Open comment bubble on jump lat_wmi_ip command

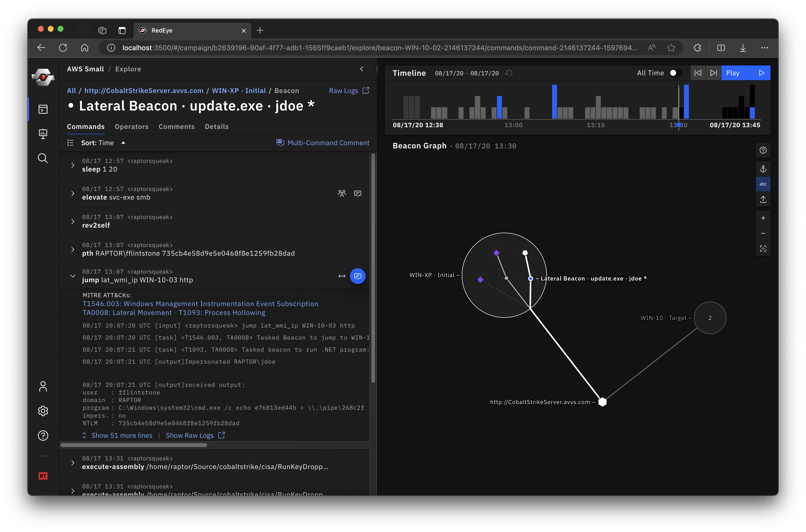click(x=357, y=276)
